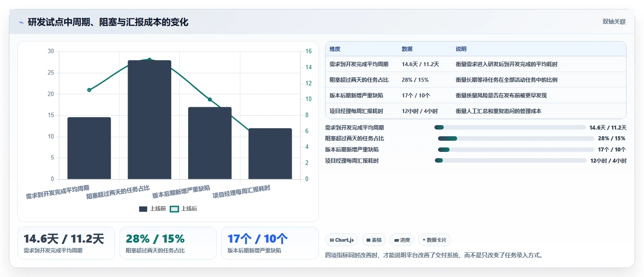Click the 维度 column header
This screenshot has width=644, height=277.
(x=334, y=49)
